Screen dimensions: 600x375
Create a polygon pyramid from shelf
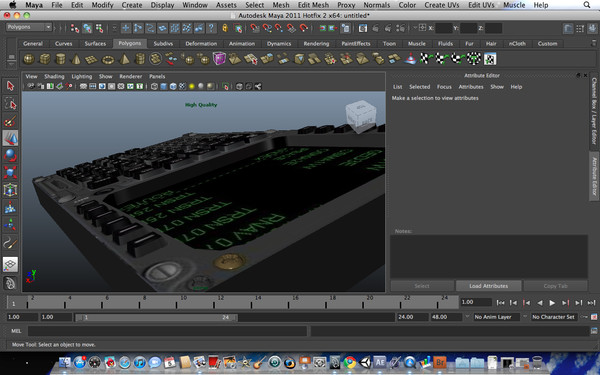click(x=124, y=59)
